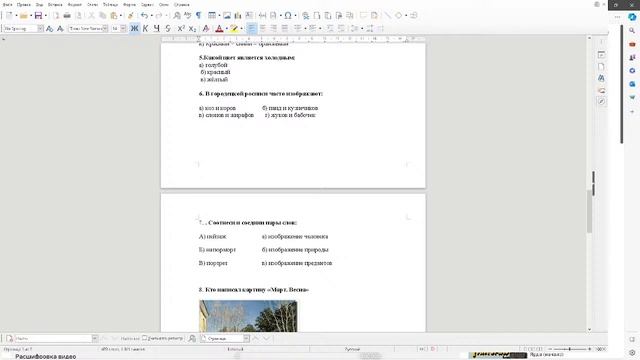
Task: Expand font size dropdown
Action: (x=123, y=28)
